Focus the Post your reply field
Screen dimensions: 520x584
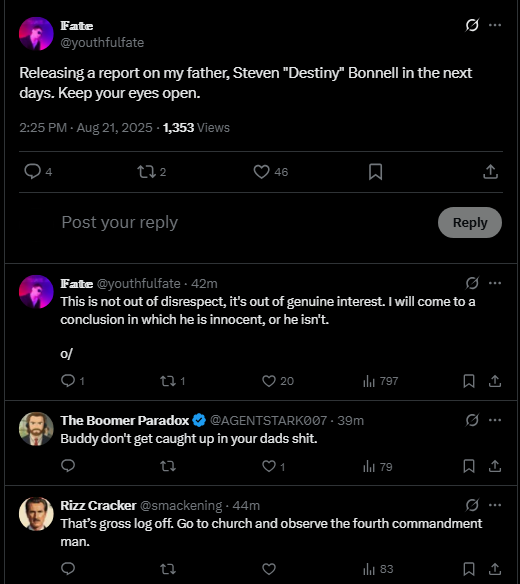[x=246, y=222]
